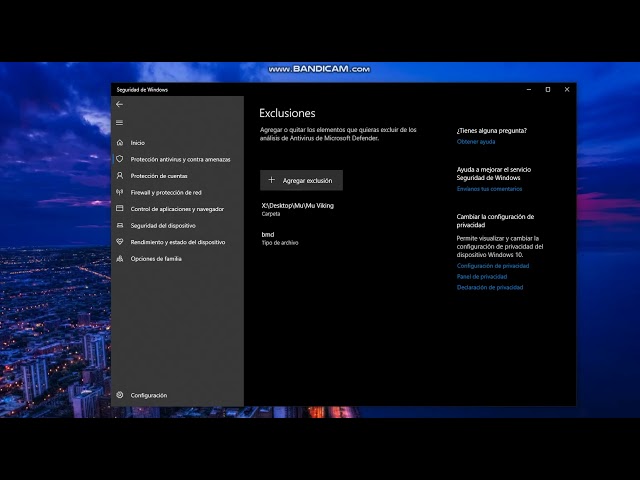
Task: Select the bmd file type exclusion
Action: click(x=280, y=238)
